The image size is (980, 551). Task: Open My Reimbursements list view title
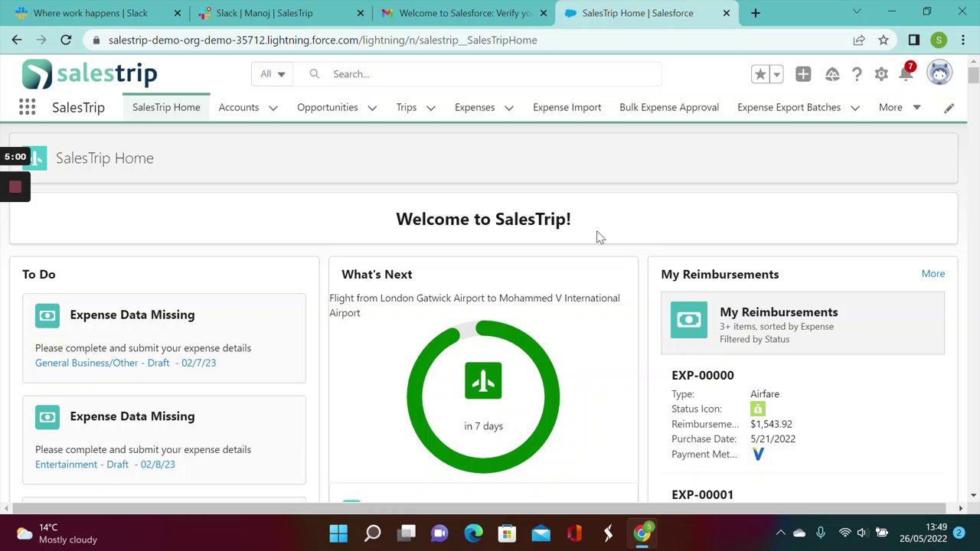[779, 312]
